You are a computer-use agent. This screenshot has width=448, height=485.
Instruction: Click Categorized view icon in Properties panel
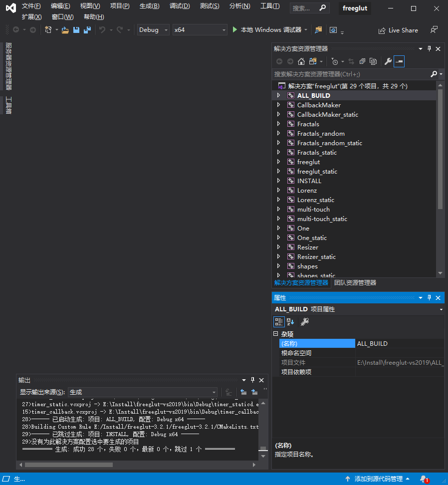[x=278, y=322]
